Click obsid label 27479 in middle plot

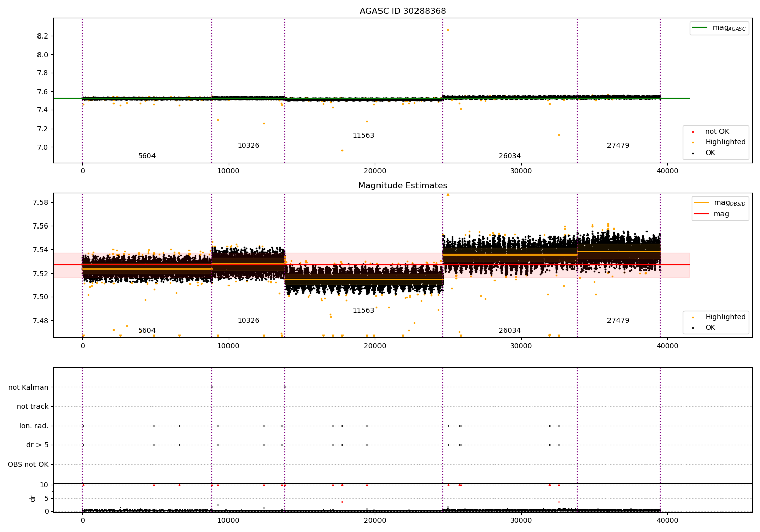(x=618, y=321)
